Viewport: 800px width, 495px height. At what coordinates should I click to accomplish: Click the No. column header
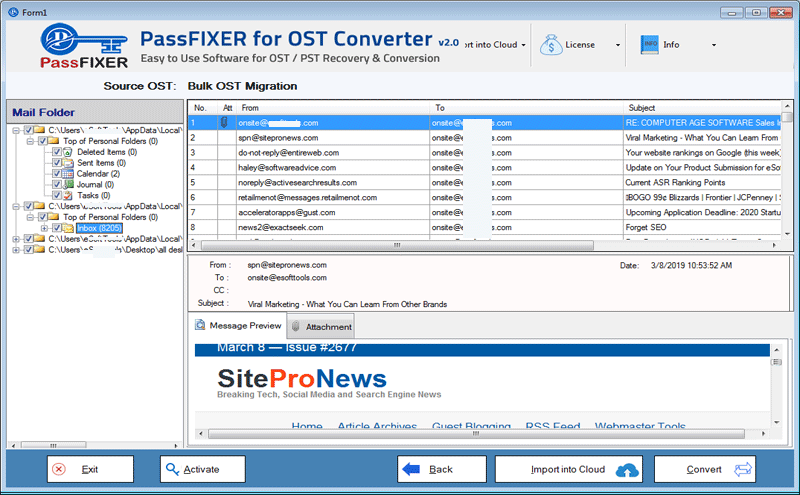[x=203, y=108]
